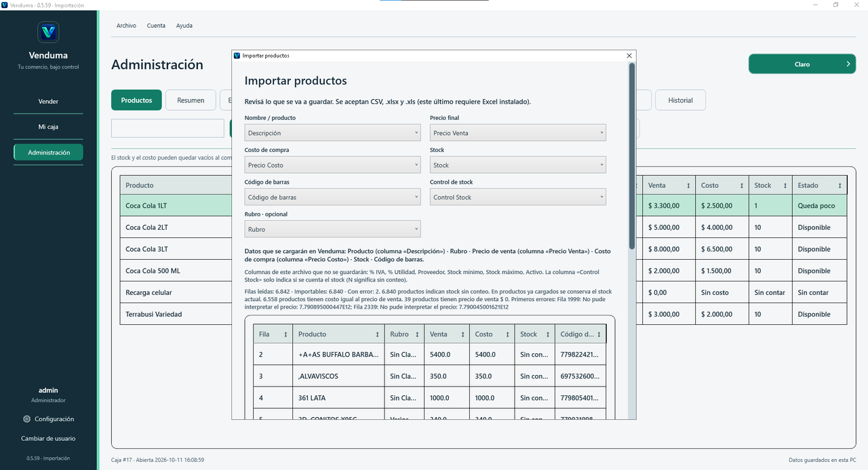Sort import preview by Producto column icon
The image size is (868, 470).
coord(378,334)
